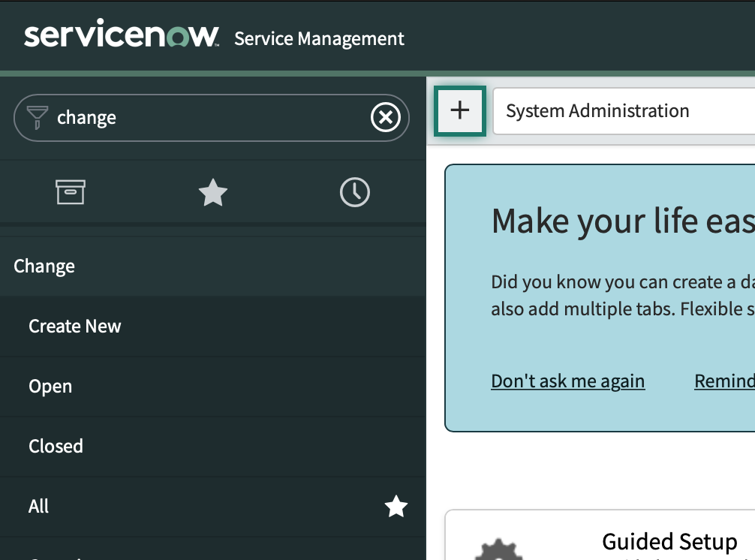Open the History clock tab
755x560 pixels.
[354, 193]
